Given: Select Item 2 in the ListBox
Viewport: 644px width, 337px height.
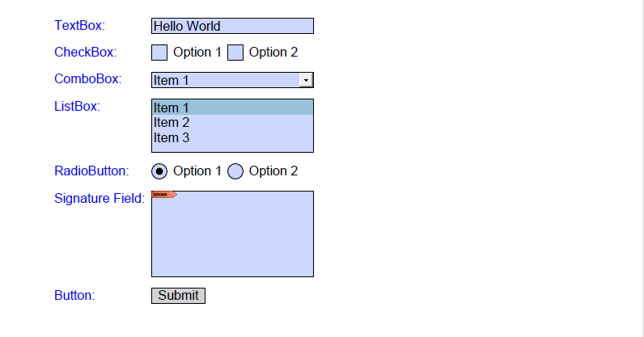Looking at the screenshot, I should coord(232,122).
